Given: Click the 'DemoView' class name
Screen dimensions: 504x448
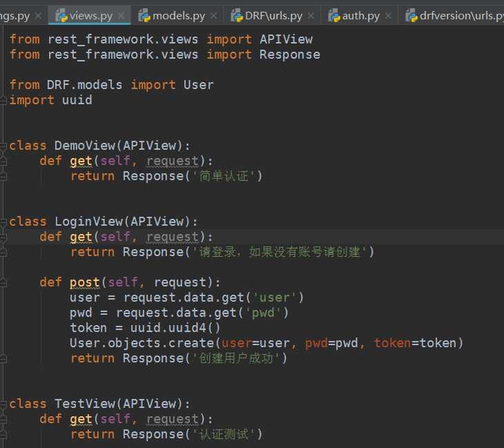Looking at the screenshot, I should point(84,146).
